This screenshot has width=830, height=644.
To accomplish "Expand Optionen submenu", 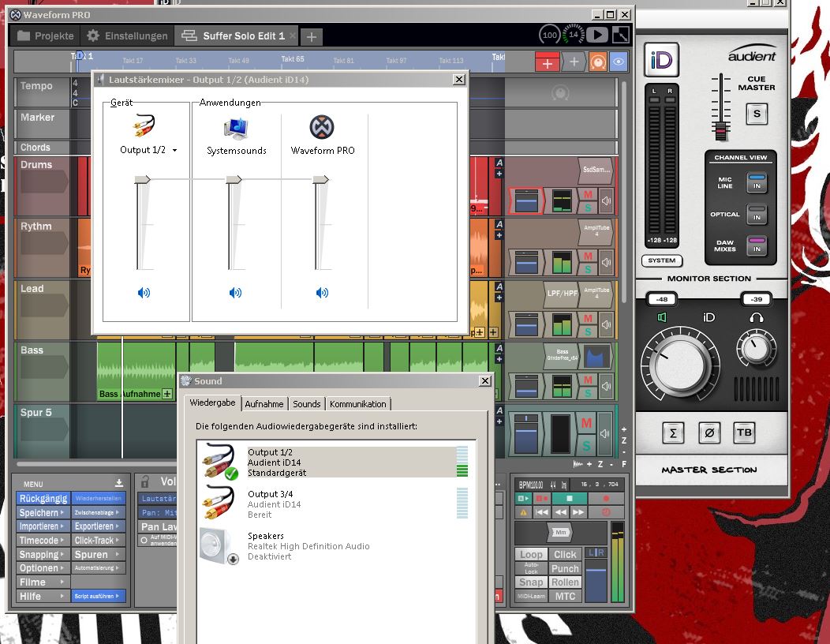I will tap(43, 567).
